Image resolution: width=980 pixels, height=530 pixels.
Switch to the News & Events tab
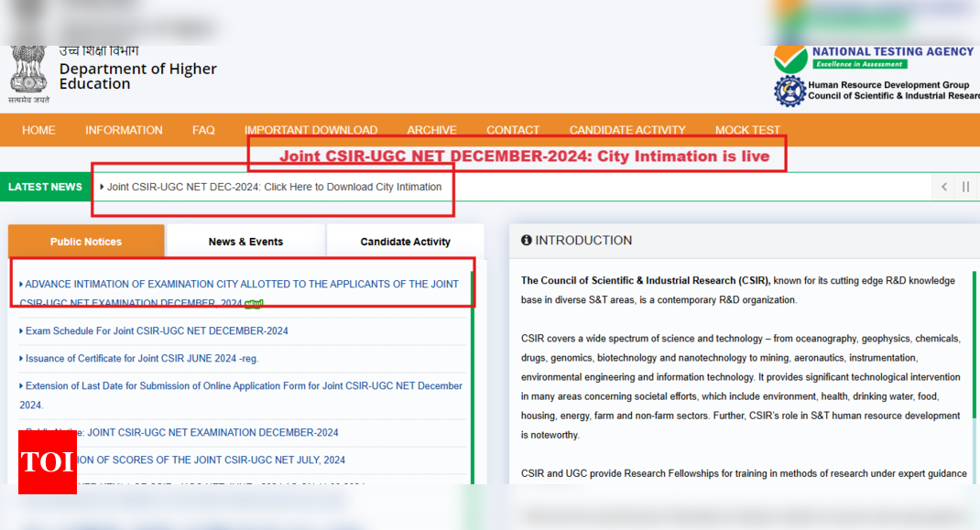(x=245, y=242)
